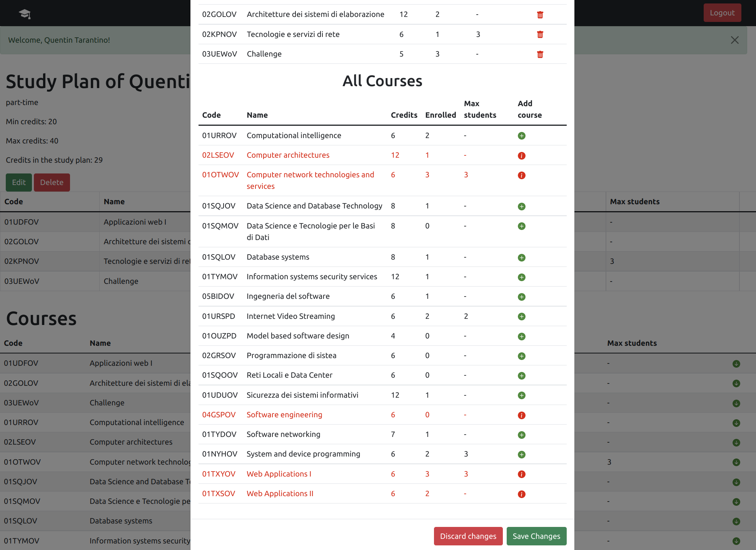Add Internet Video Streaming course
Image resolution: width=756 pixels, height=550 pixels.
[x=521, y=317]
